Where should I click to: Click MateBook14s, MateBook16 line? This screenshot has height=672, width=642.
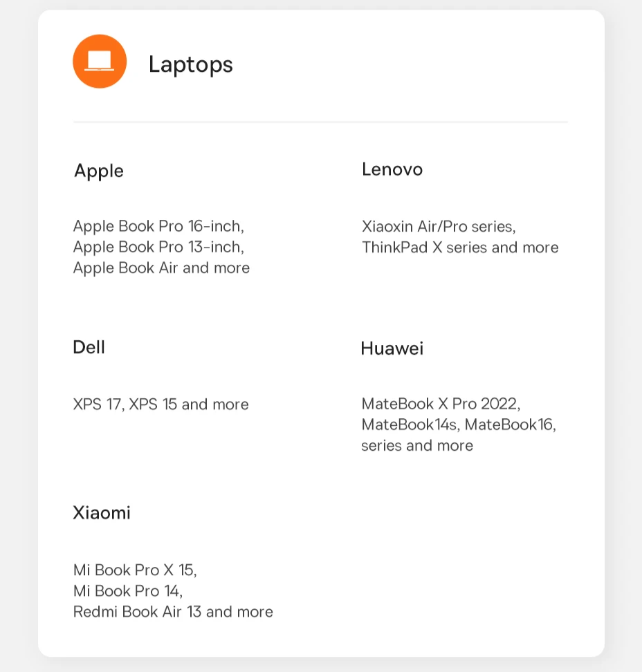point(459,424)
